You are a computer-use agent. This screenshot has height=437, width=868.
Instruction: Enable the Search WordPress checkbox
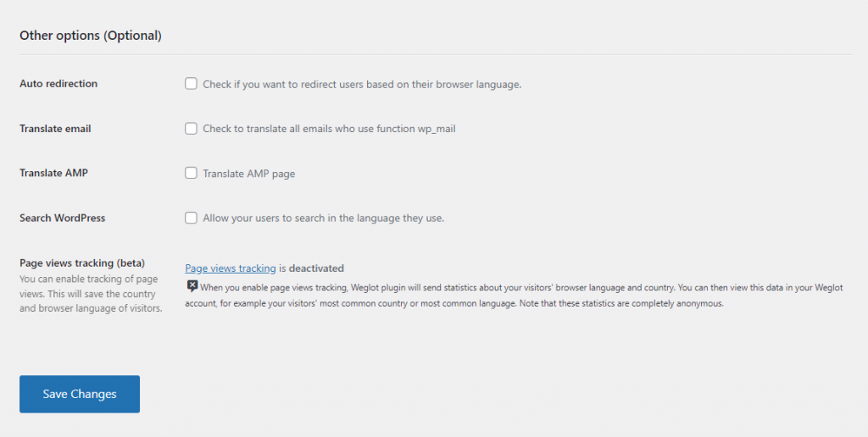[192, 218]
